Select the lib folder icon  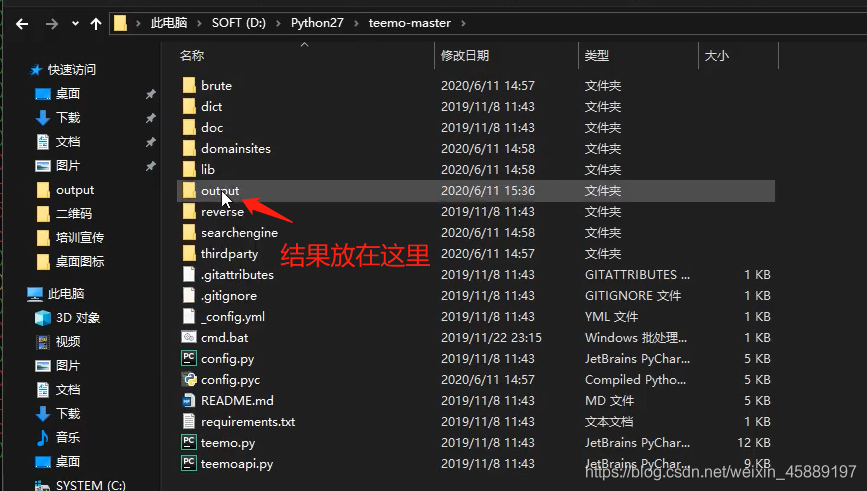pyautogui.click(x=189, y=169)
